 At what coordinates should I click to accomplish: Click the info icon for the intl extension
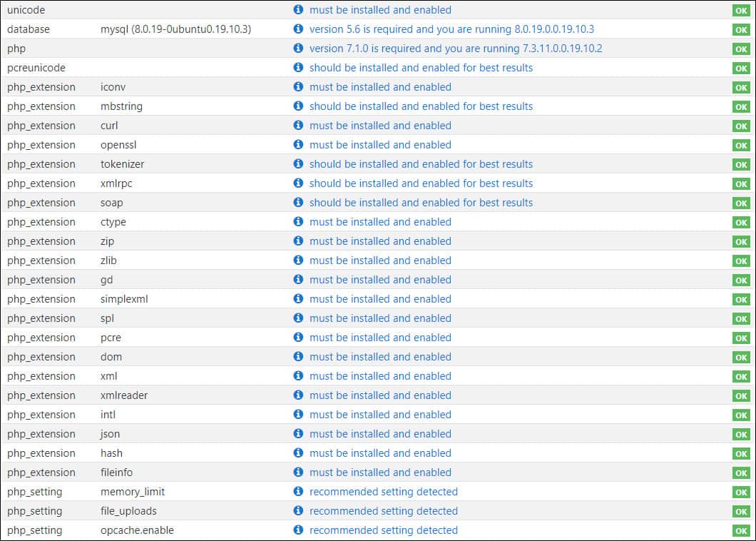coord(299,415)
